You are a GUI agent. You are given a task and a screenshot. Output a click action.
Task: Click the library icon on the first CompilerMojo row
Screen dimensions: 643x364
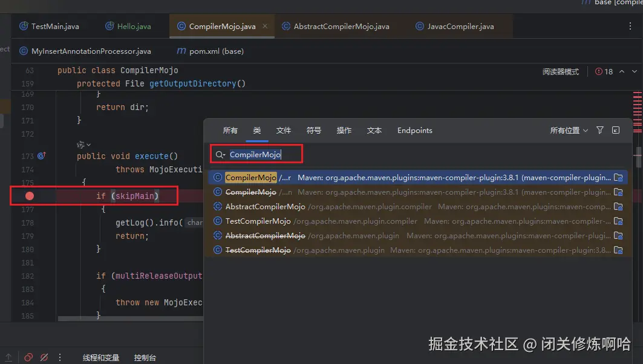618,178
